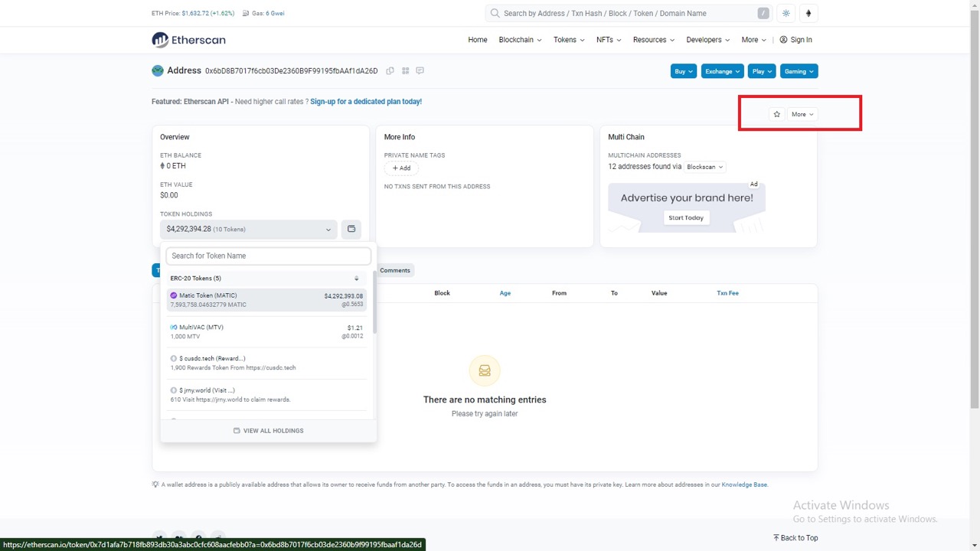The height and width of the screenshot is (551, 980).
Task: Copy the address with the copy icon
Action: (390, 71)
